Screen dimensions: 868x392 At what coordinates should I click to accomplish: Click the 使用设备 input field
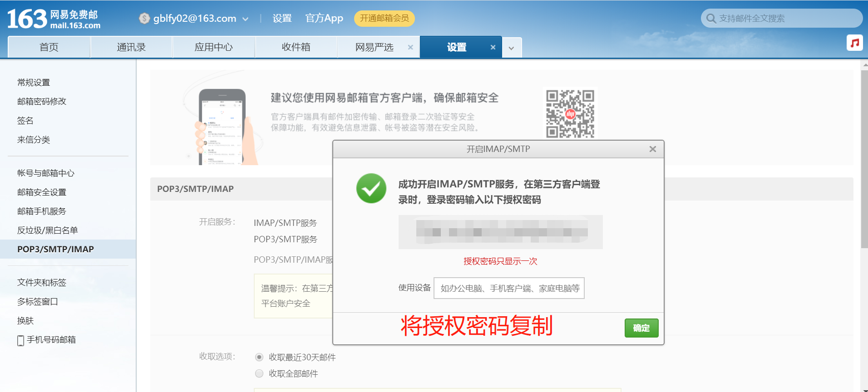(x=509, y=288)
